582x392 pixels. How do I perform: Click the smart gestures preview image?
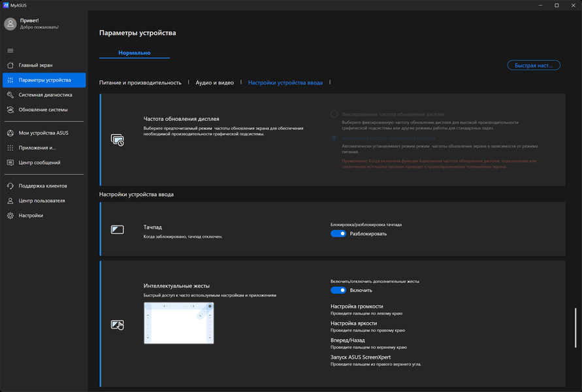(178, 323)
